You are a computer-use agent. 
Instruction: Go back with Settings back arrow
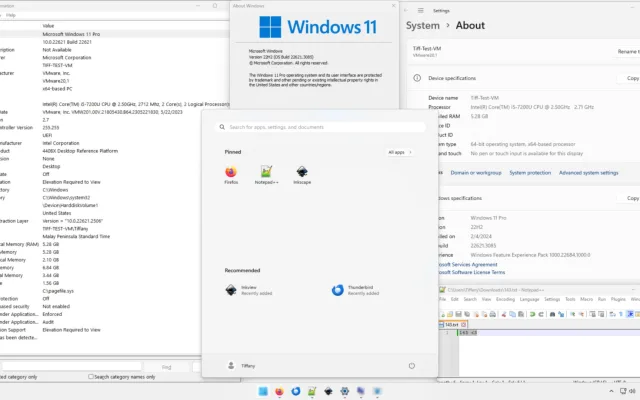pos(406,11)
